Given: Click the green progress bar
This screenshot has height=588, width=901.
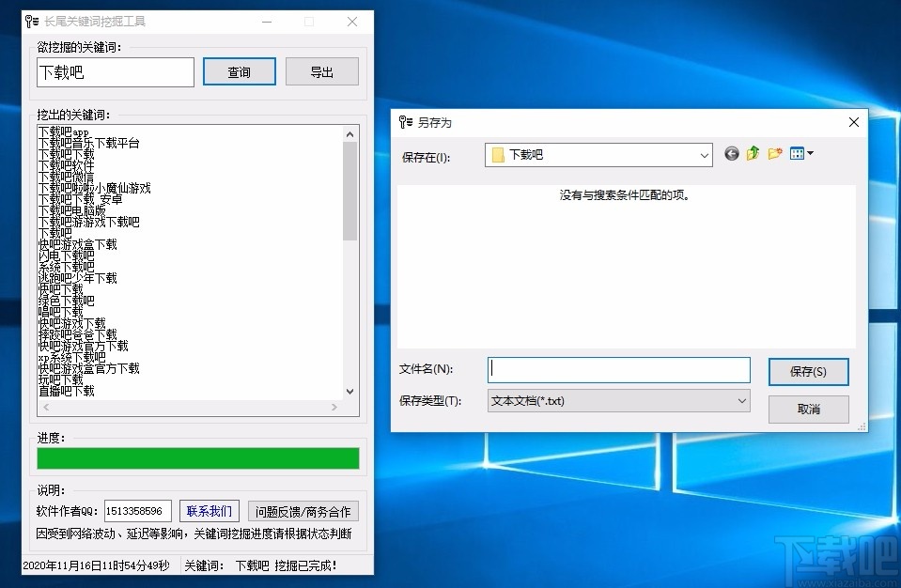Looking at the screenshot, I should click(197, 458).
